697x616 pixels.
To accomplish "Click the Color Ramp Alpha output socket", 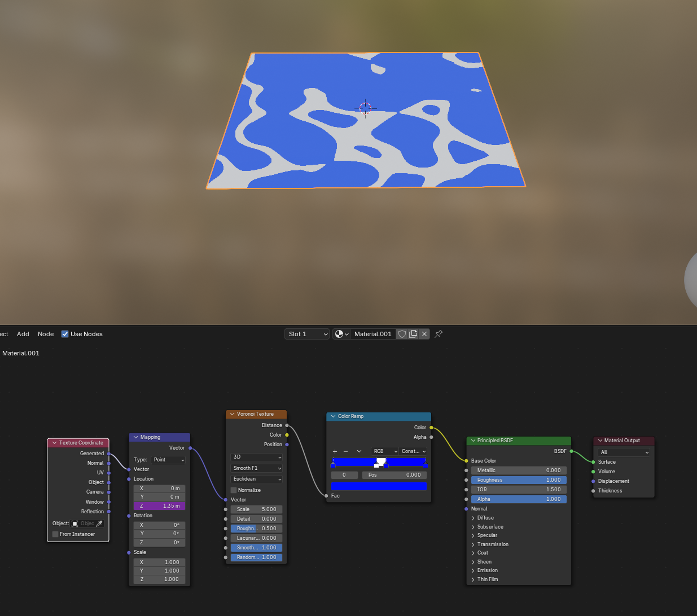I will click(x=431, y=437).
